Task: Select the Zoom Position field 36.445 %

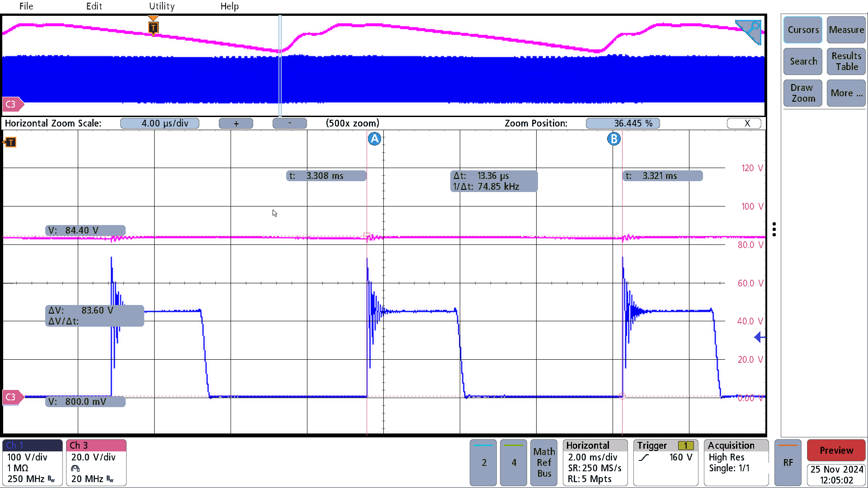Action: [623, 123]
